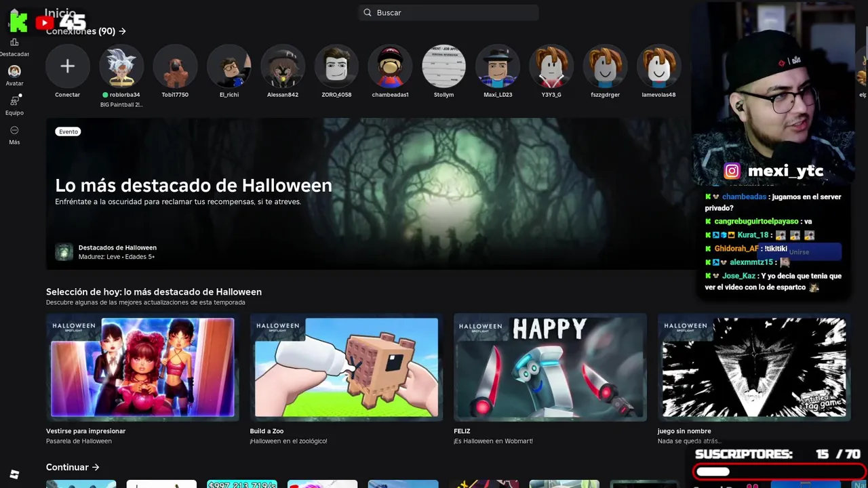Click the FELIZ game title text
This screenshot has height=488, width=868.
[x=462, y=431]
